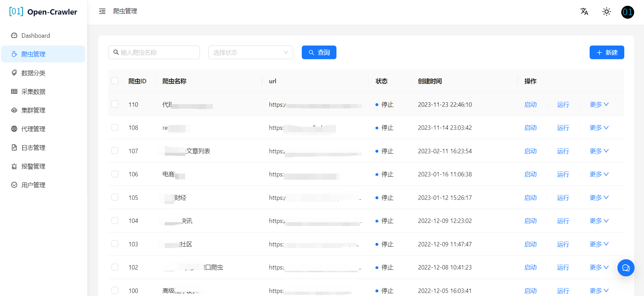644x296 pixels.
Task: Expand 更多 menu for crawler 107
Action: [599, 151]
